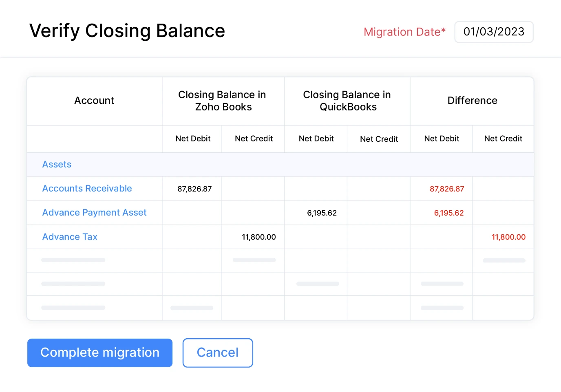Select the Account column header
The height and width of the screenshot is (392, 561).
point(94,101)
